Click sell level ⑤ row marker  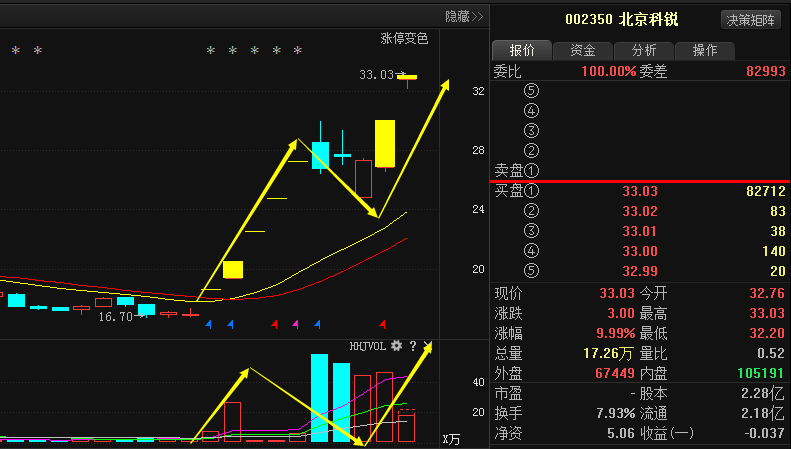coord(531,91)
